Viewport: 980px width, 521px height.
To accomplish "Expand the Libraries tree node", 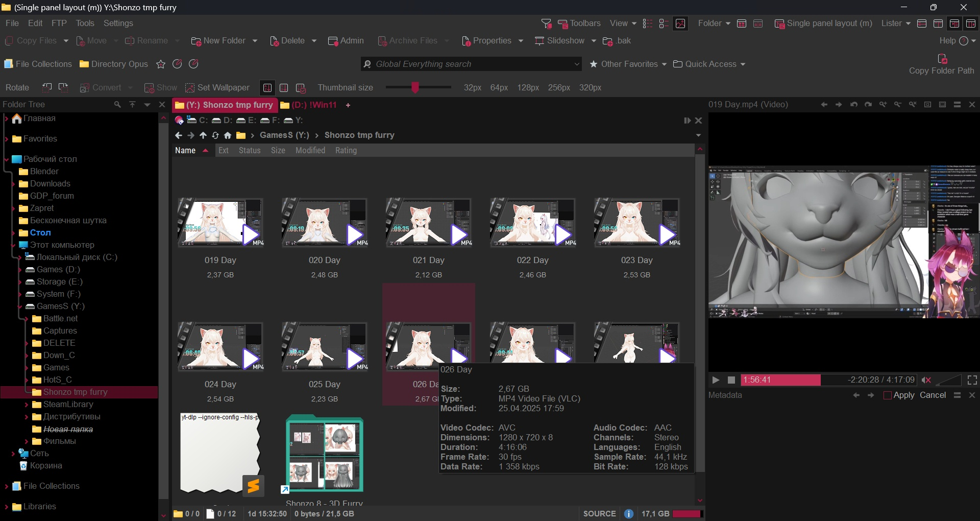I will click(x=6, y=507).
